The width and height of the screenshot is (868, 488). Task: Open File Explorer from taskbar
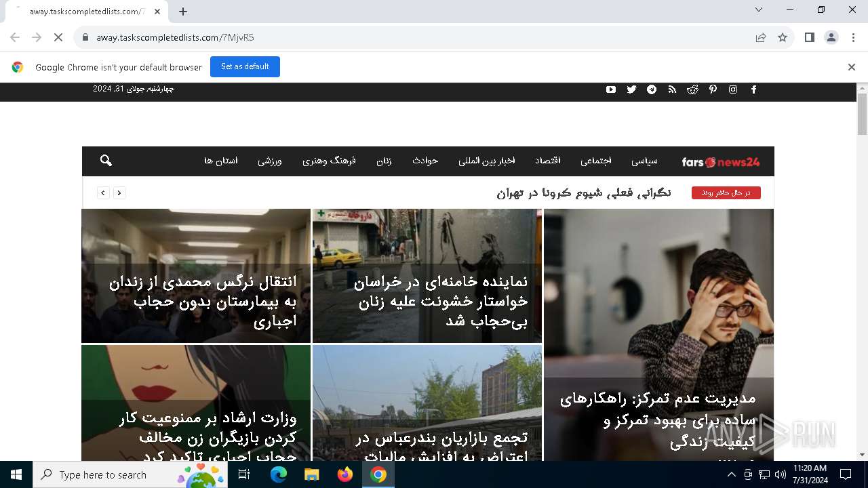(x=311, y=474)
